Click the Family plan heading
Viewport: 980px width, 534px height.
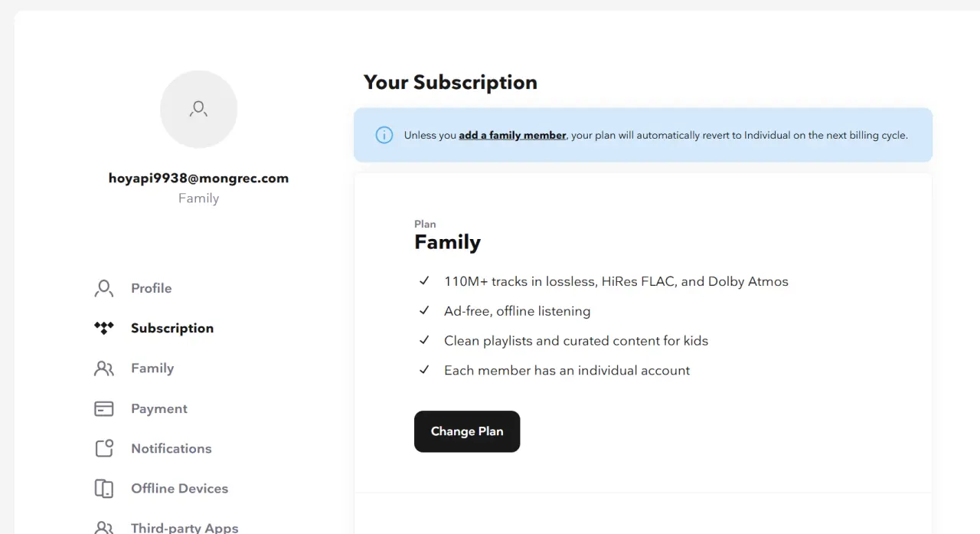447,242
